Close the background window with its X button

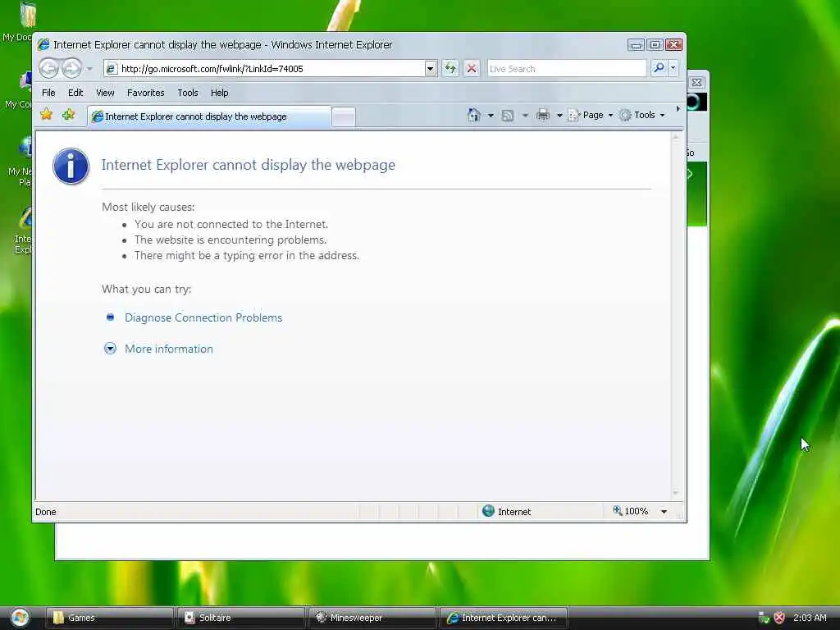pyautogui.click(x=696, y=83)
